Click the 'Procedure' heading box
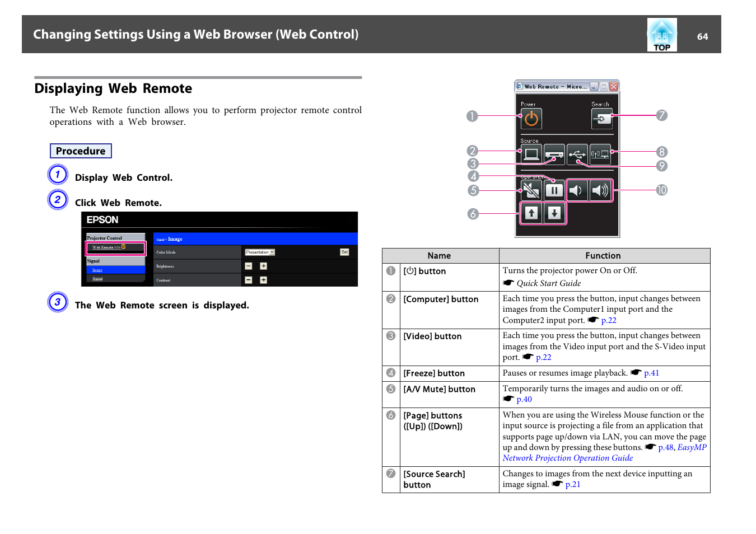 pyautogui.click(x=81, y=151)
